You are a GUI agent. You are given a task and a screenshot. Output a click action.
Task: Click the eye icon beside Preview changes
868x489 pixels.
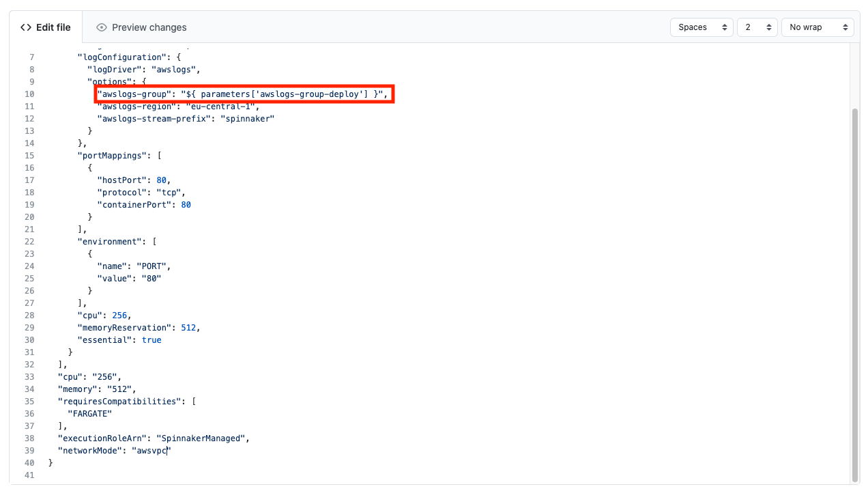[102, 27]
